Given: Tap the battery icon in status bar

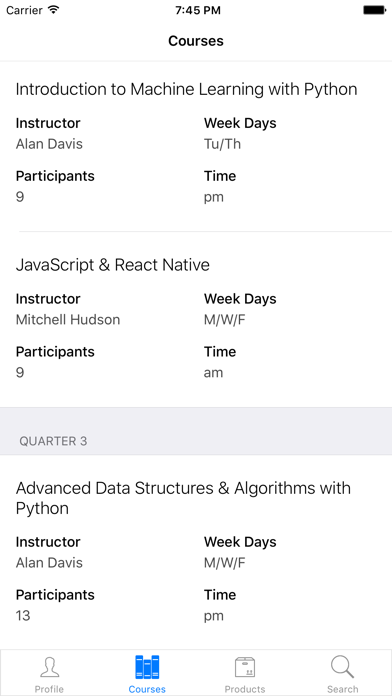Looking at the screenshot, I should pyautogui.click(x=374, y=10).
